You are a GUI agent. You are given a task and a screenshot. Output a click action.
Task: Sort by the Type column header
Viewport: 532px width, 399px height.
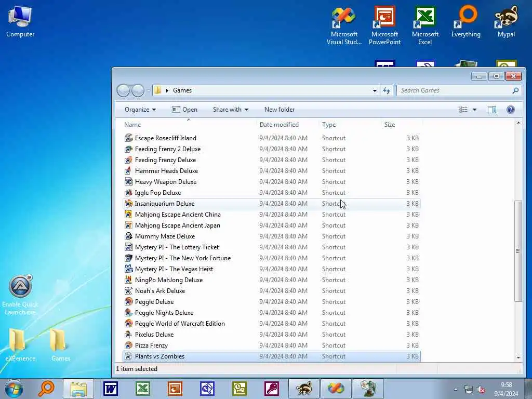(350, 125)
